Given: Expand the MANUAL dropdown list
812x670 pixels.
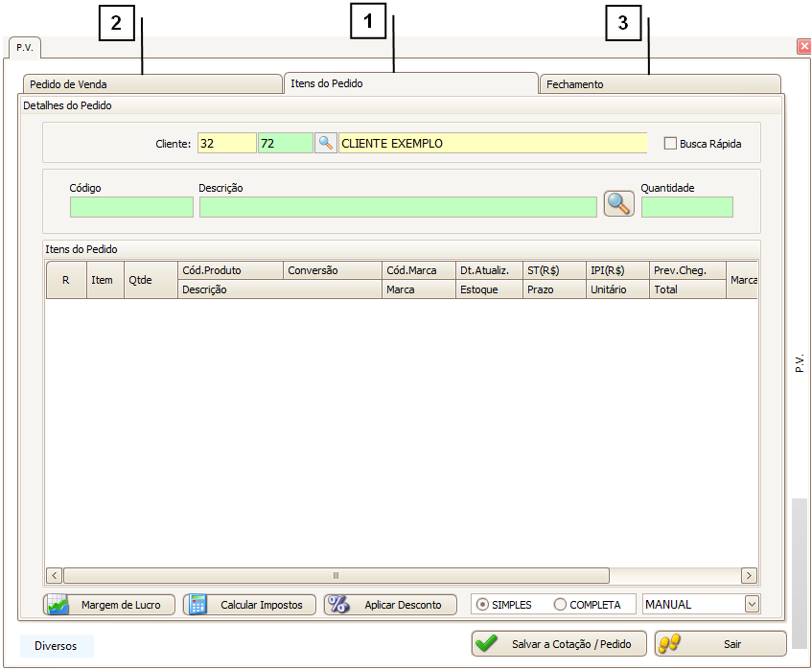Looking at the screenshot, I should tap(752, 604).
